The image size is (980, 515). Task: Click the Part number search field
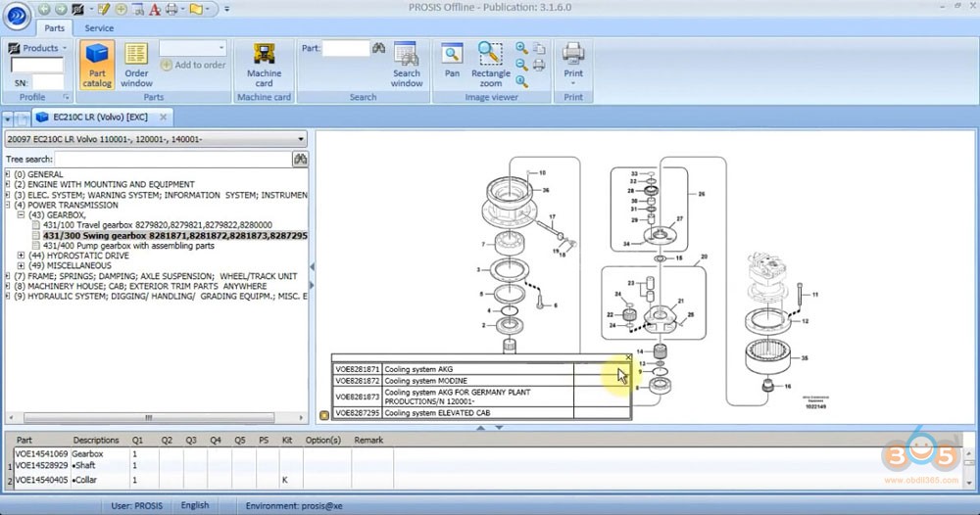[346, 49]
